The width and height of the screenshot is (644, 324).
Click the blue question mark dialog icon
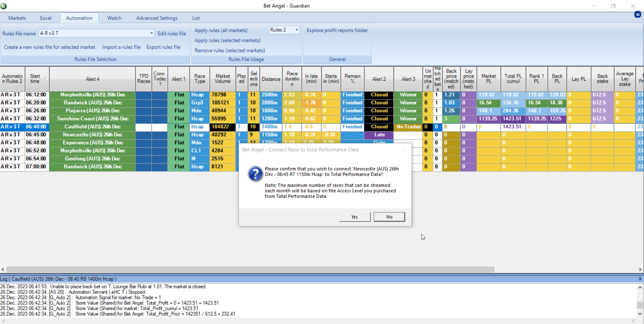255,174
